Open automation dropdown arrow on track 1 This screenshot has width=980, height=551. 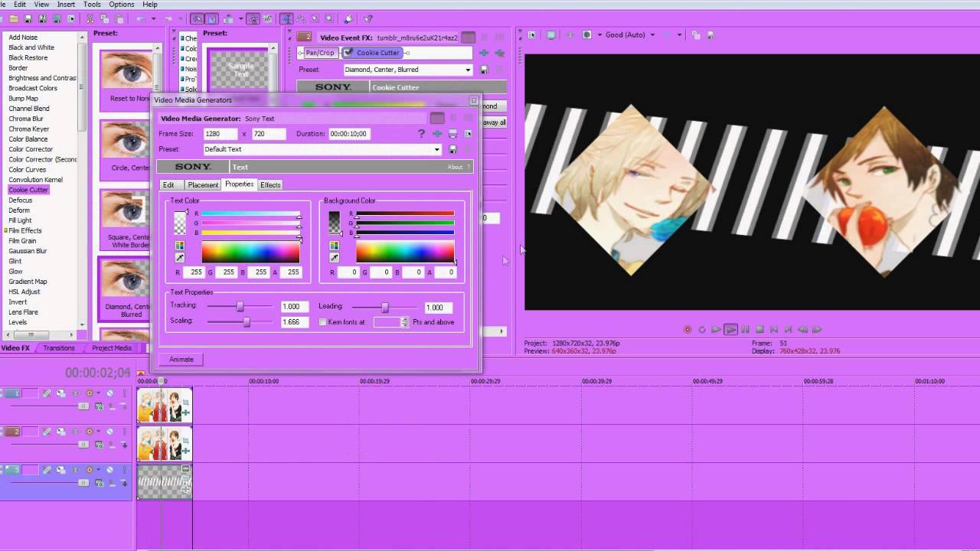[x=99, y=393]
